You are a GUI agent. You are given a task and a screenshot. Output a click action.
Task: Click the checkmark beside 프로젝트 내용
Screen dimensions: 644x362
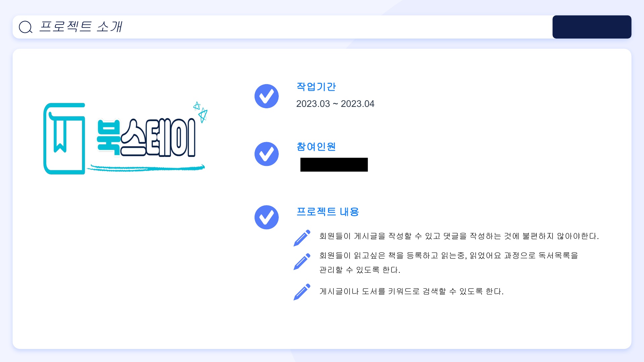267,217
